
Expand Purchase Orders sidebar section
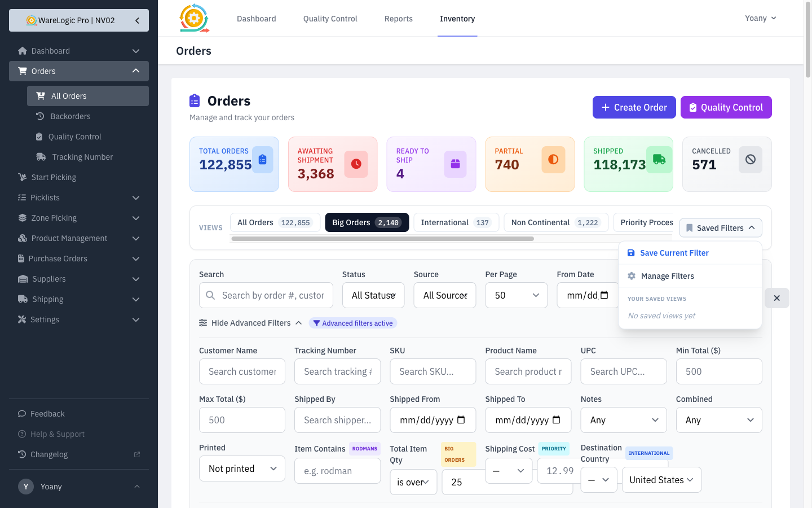[x=79, y=259]
